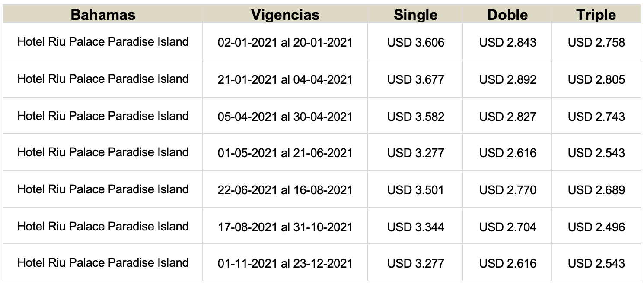Click the Triple price USD 2.743
The image size is (644, 284).
click(x=596, y=117)
